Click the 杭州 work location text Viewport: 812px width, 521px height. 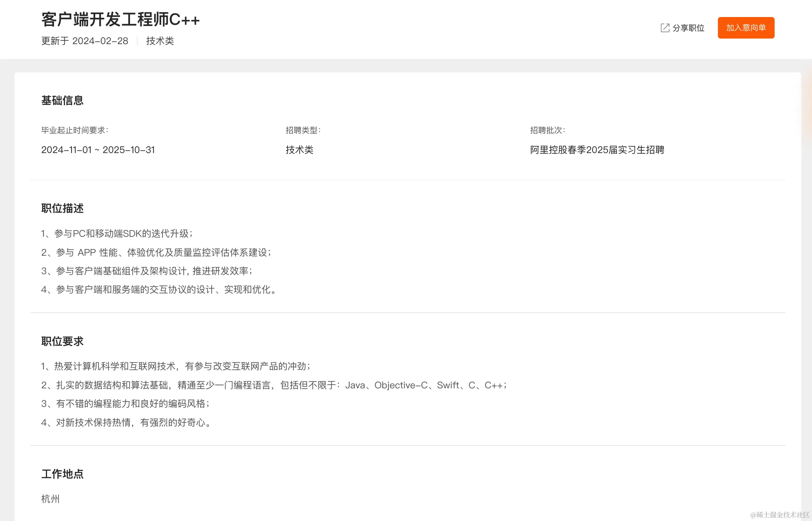(x=50, y=499)
